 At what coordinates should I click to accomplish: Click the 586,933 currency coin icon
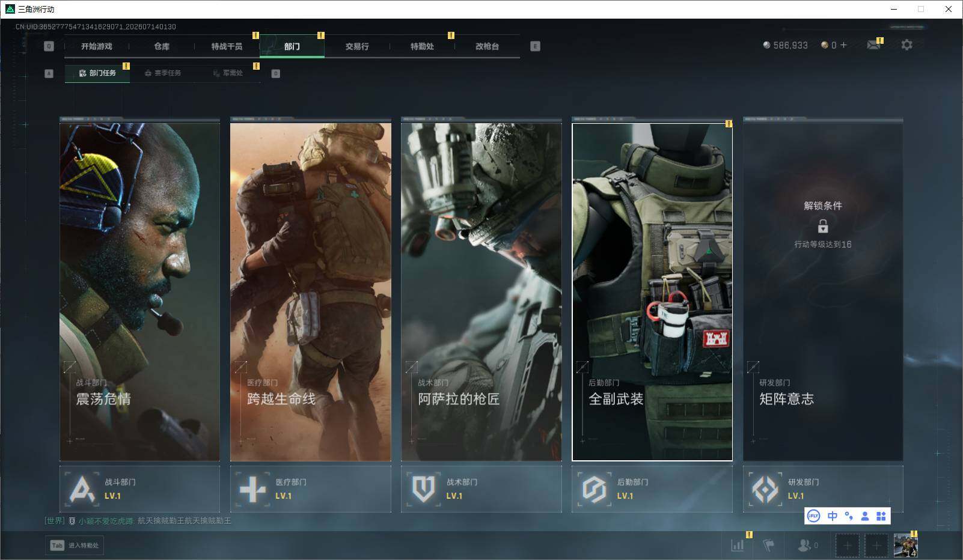(766, 45)
